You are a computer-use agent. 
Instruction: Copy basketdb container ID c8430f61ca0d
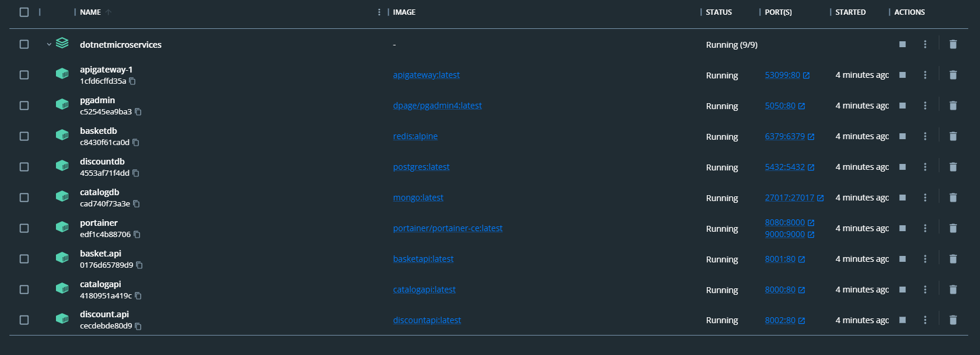(x=136, y=143)
